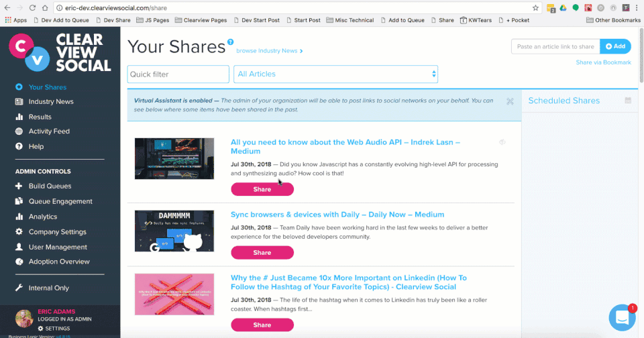The height and width of the screenshot is (338, 644).
Task: Click the Add article button
Action: tap(615, 46)
